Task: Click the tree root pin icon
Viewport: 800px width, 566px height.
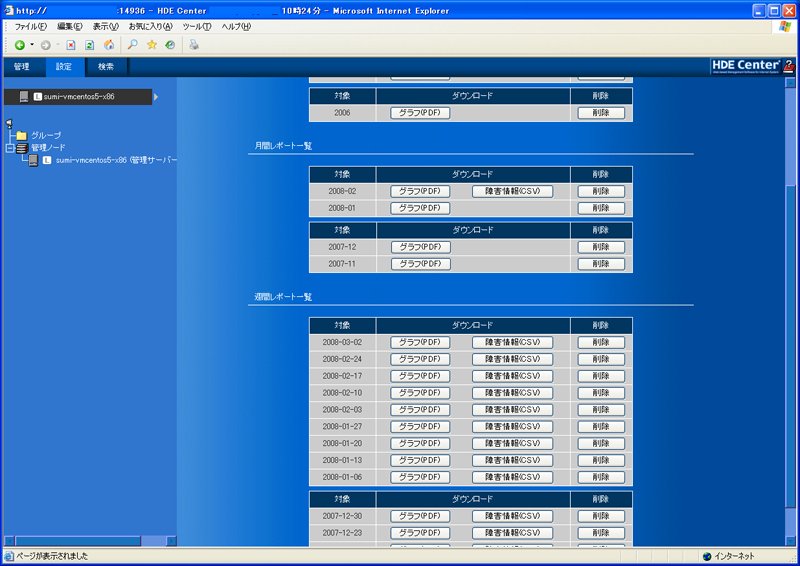Action: pos(9,123)
